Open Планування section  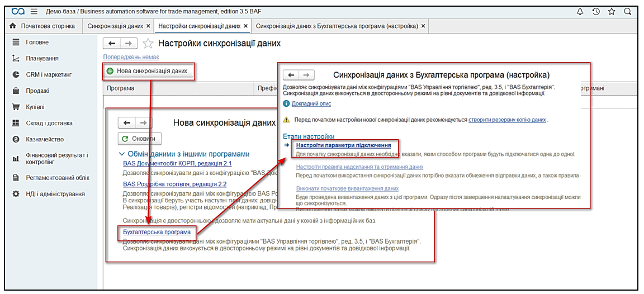42,58
